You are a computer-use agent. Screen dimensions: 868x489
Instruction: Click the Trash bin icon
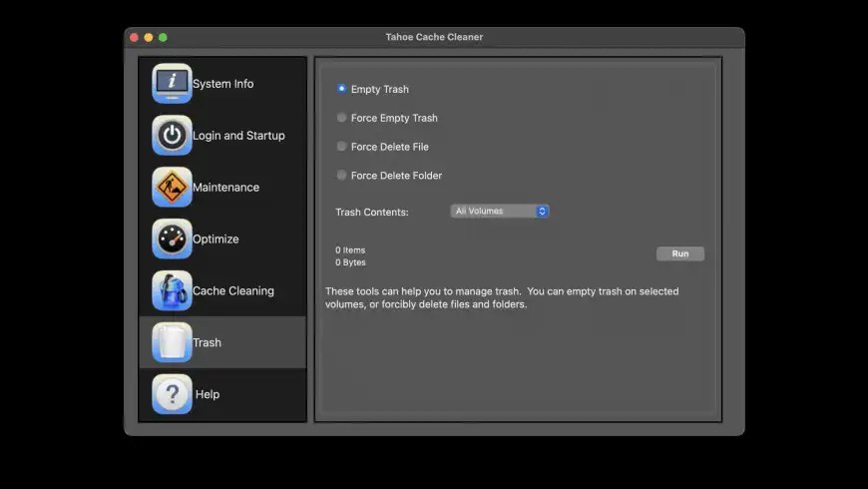pyautogui.click(x=172, y=342)
